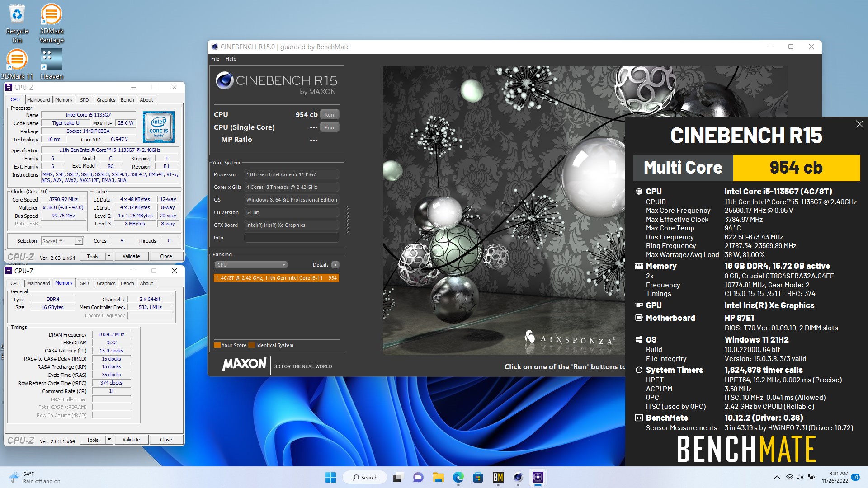Run the CPU multi-core benchmark
Image resolution: width=868 pixels, height=488 pixels.
(x=329, y=115)
